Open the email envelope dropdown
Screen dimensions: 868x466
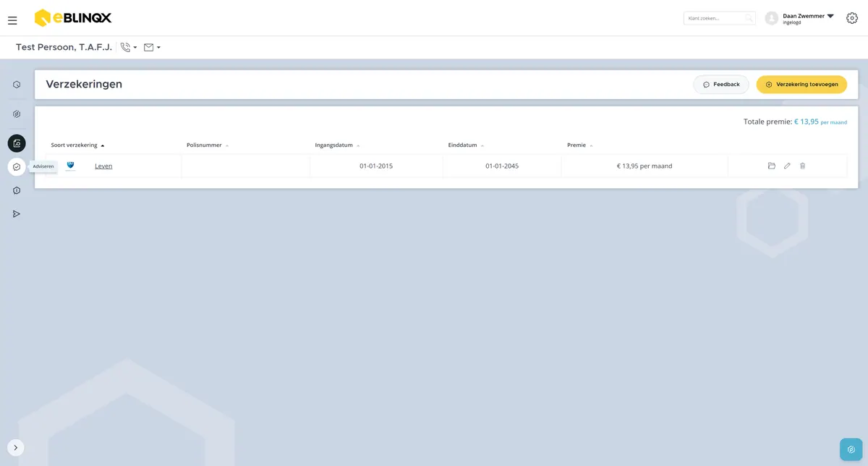click(152, 48)
